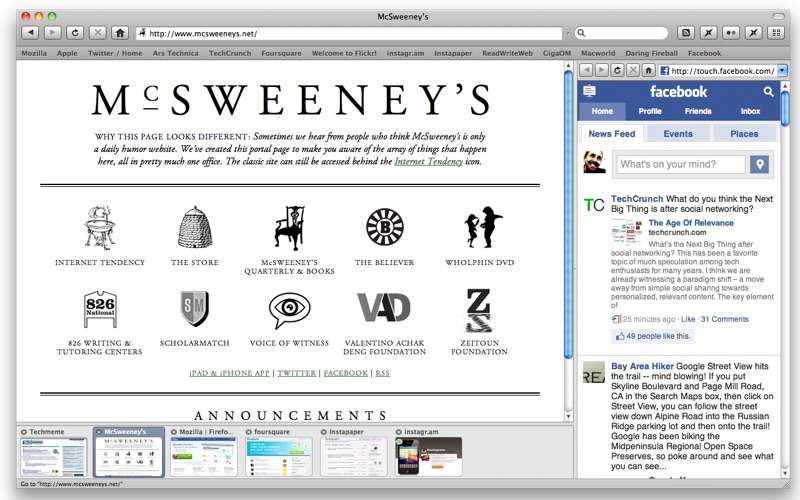This screenshot has height=500, width=800.
Task: Go back using the main toolbar arrow
Action: click(x=31, y=33)
